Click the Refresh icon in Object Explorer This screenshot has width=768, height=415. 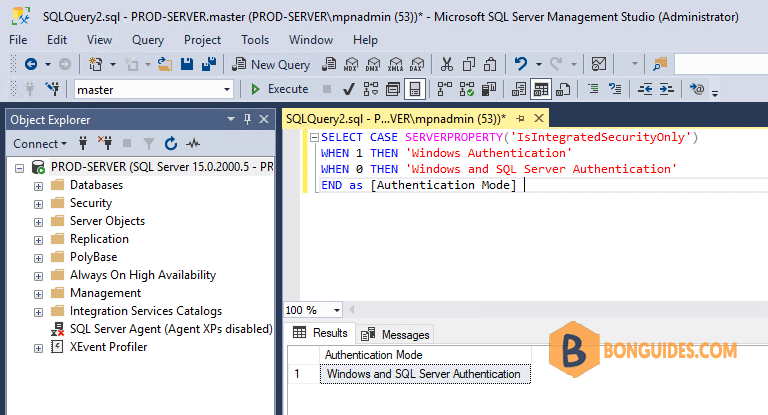(x=170, y=144)
